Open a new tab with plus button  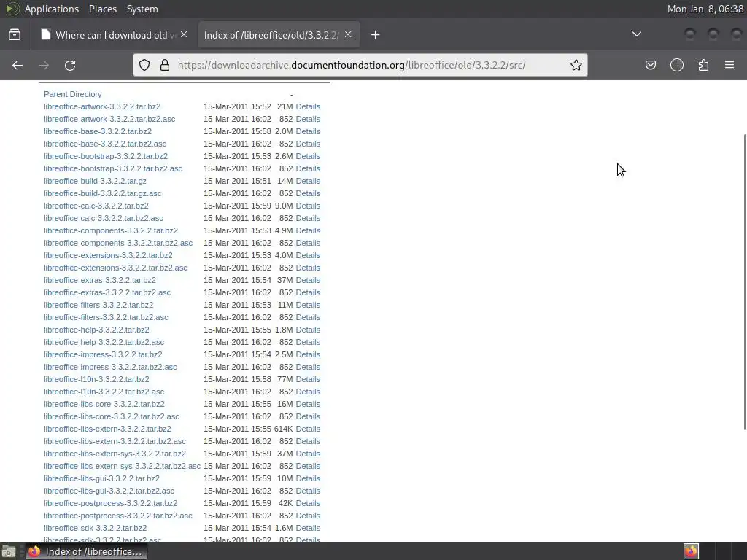coord(376,35)
